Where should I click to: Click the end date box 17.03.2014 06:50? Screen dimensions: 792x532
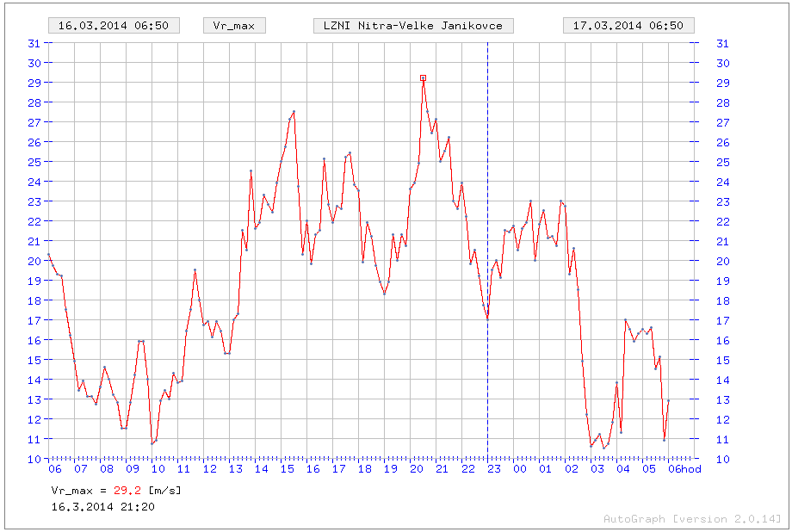click(628, 26)
